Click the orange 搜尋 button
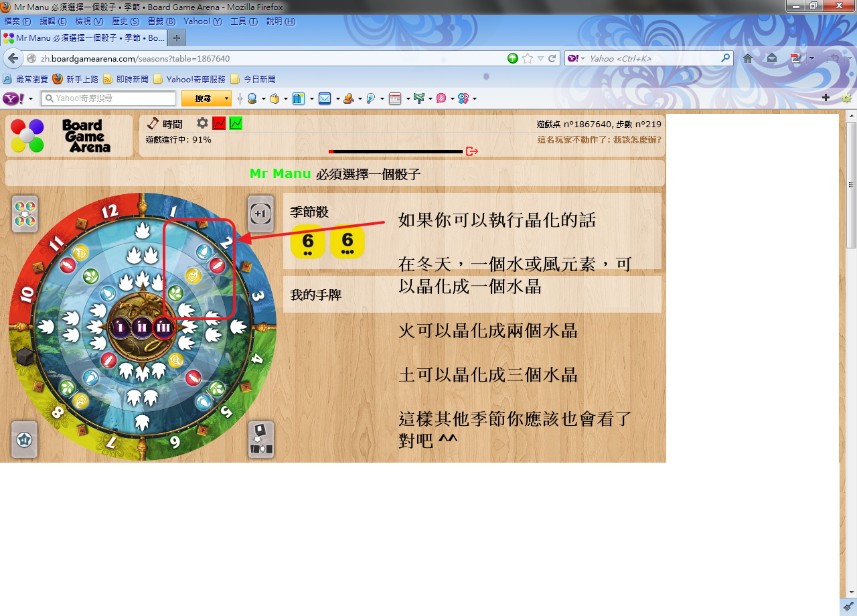This screenshot has height=616, width=857. [x=202, y=98]
